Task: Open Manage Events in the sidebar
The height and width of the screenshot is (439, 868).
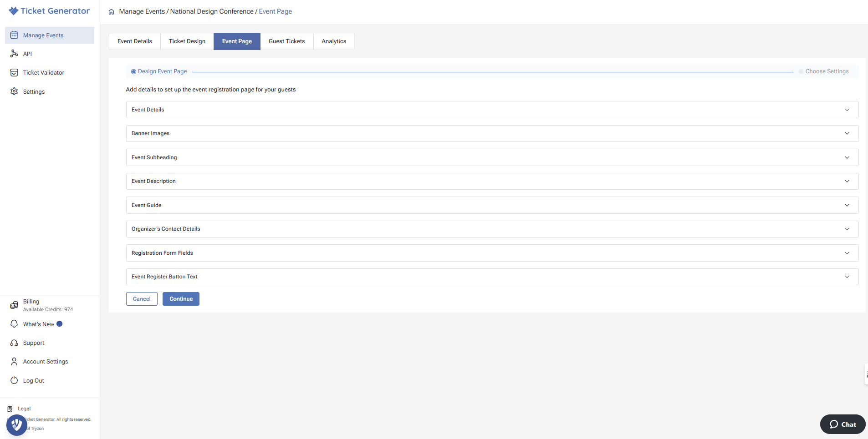Action: 50,35
